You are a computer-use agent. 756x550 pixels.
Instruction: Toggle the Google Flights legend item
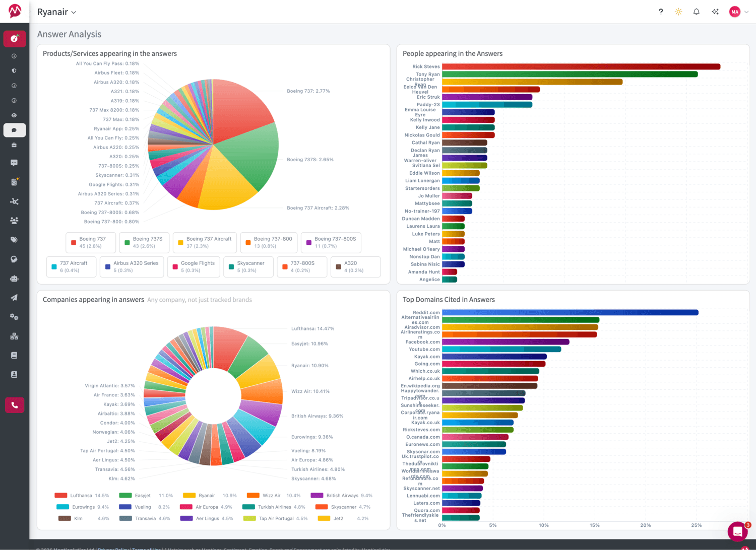pos(194,266)
